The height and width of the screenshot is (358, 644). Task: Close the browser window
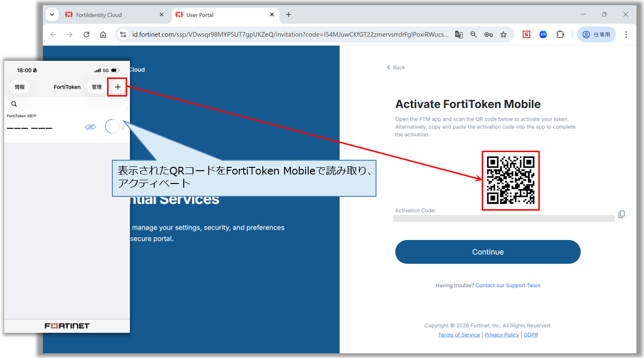pyautogui.click(x=625, y=15)
